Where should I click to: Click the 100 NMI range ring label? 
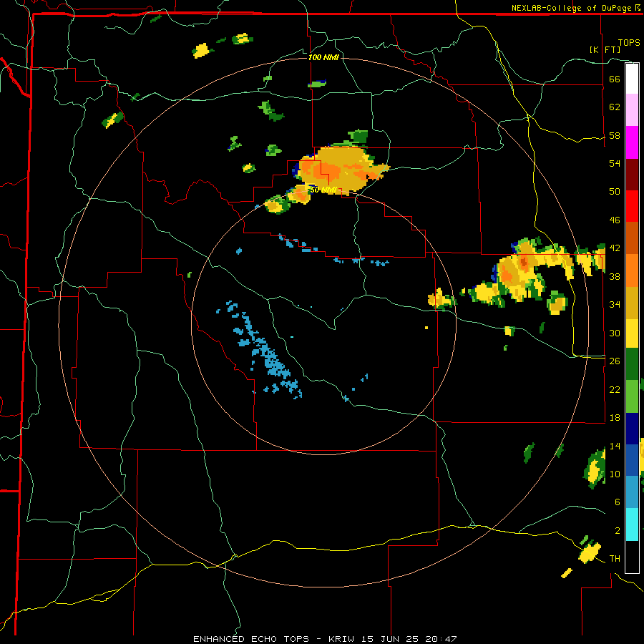point(323,57)
